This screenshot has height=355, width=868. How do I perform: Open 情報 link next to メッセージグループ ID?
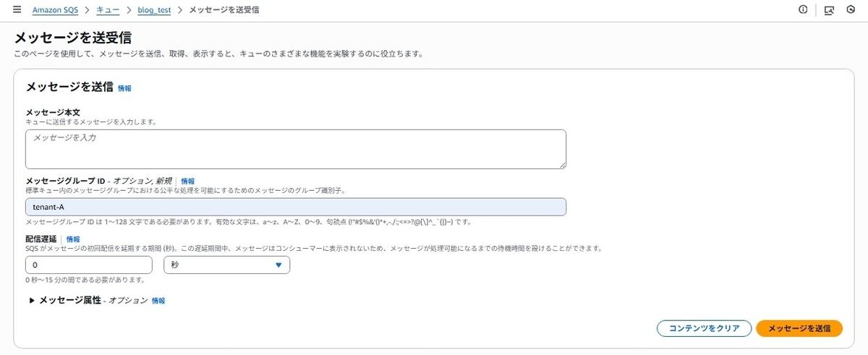(187, 181)
